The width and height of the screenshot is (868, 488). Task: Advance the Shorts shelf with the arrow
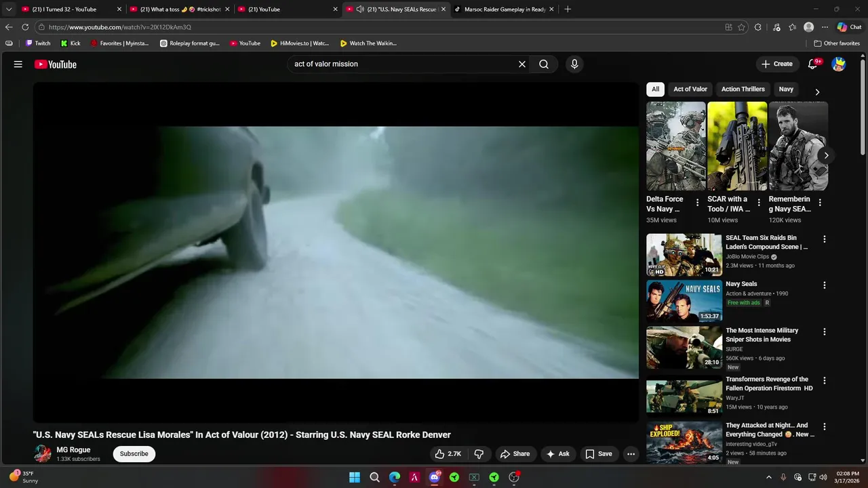tap(826, 155)
